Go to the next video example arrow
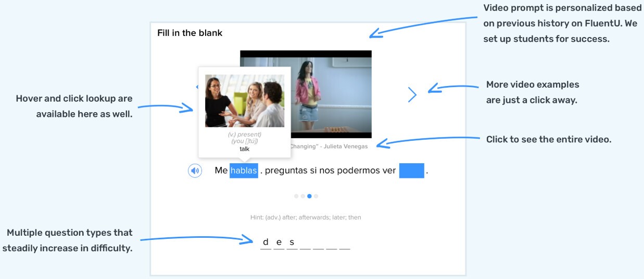 click(x=412, y=94)
